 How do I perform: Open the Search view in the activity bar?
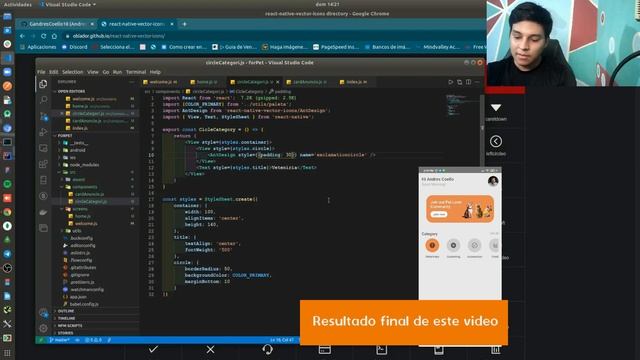pos(43,100)
